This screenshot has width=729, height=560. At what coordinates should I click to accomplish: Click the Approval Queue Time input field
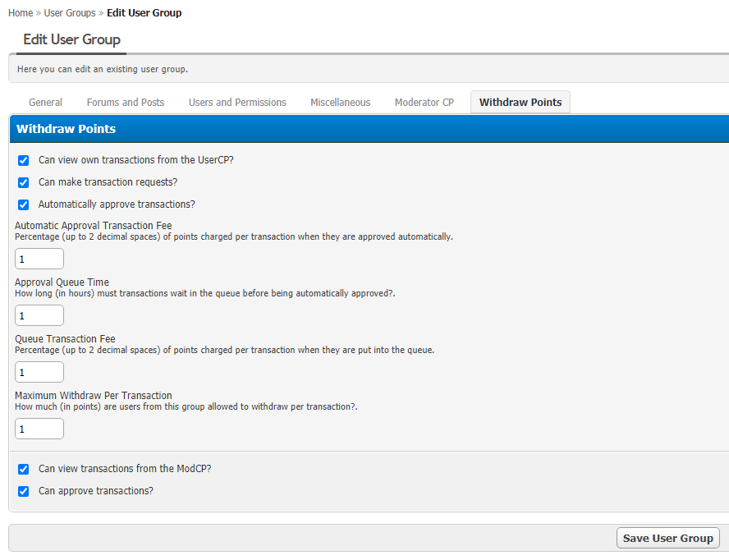tap(39, 315)
